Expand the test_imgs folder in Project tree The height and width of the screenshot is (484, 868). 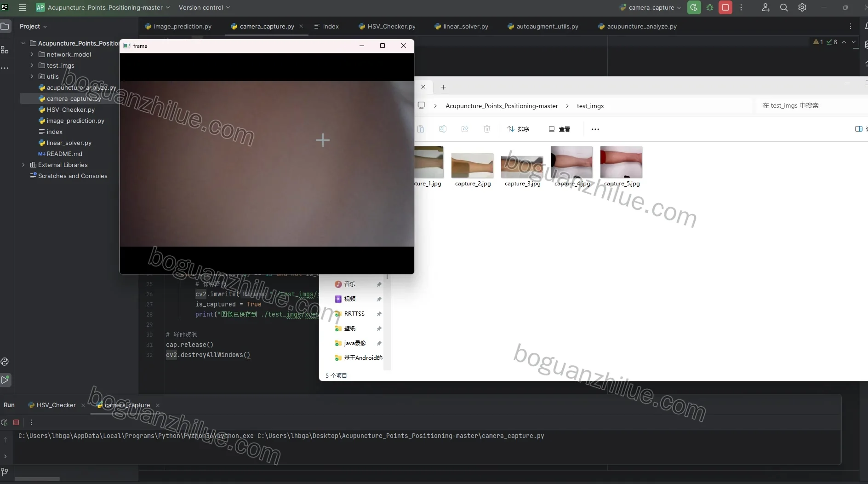[32, 65]
